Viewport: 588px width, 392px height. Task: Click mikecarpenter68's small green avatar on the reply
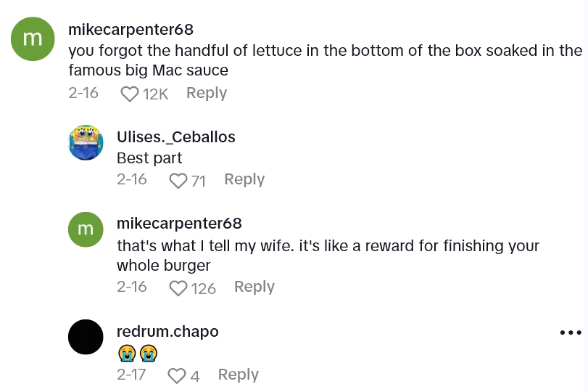pos(86,229)
